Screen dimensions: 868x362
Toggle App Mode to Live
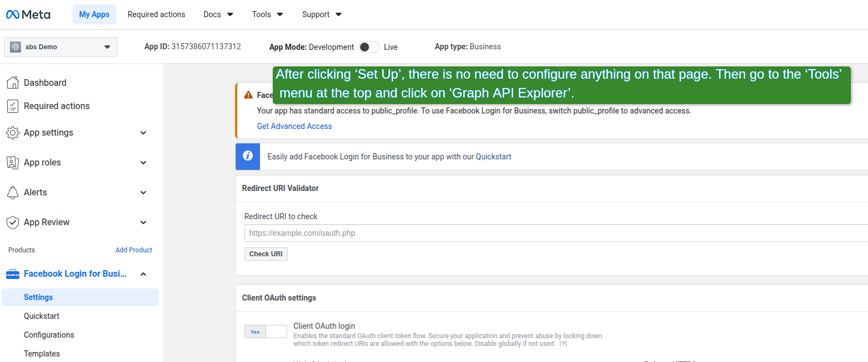(369, 47)
